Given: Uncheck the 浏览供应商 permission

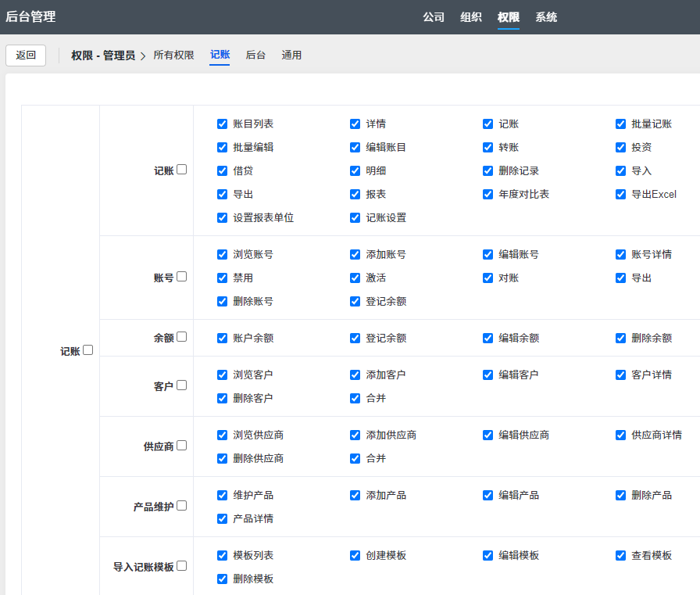Looking at the screenshot, I should click(223, 435).
